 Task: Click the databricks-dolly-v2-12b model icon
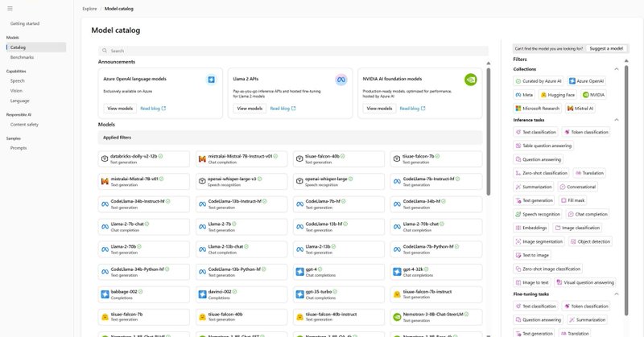click(105, 159)
